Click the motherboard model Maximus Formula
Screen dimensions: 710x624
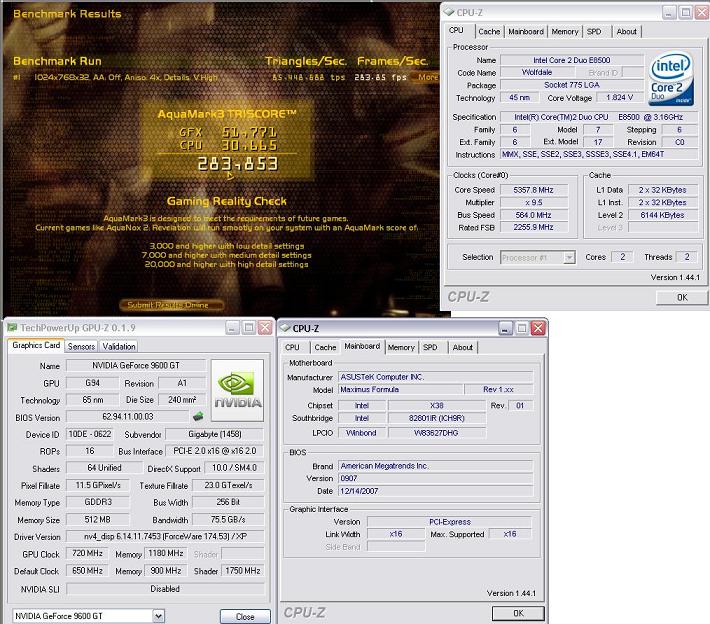click(400, 389)
